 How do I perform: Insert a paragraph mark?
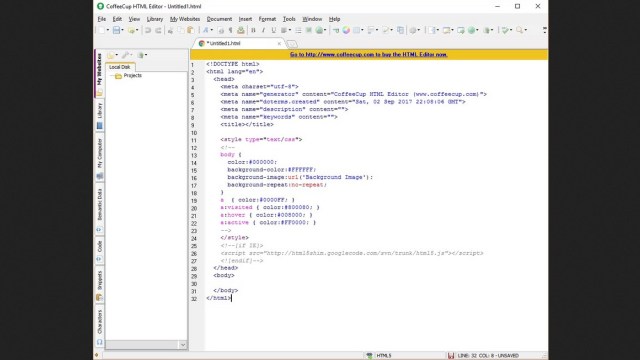pos(231,30)
